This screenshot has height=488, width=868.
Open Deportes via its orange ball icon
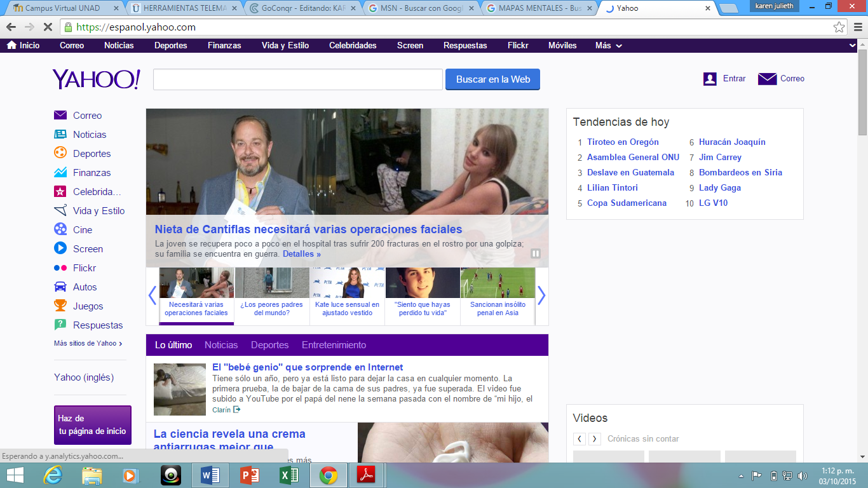[60, 153]
